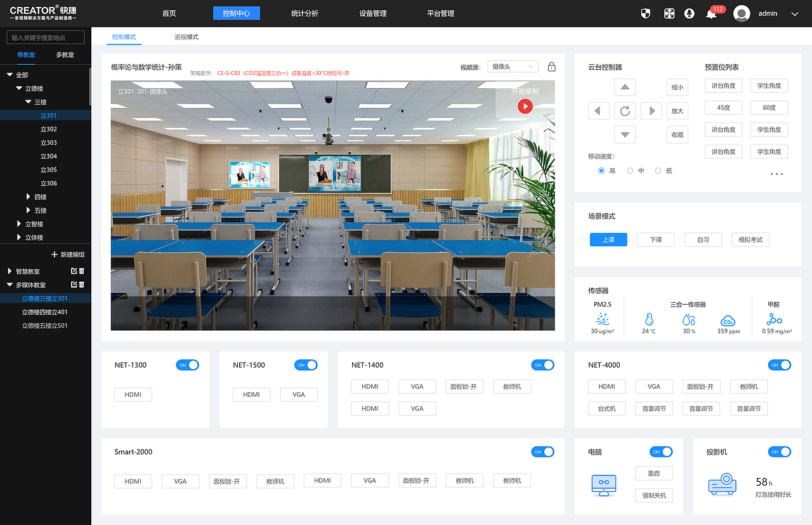Viewport: 812px width, 525px height.
Task: Open 平台管理 in top navigation
Action: (440, 13)
